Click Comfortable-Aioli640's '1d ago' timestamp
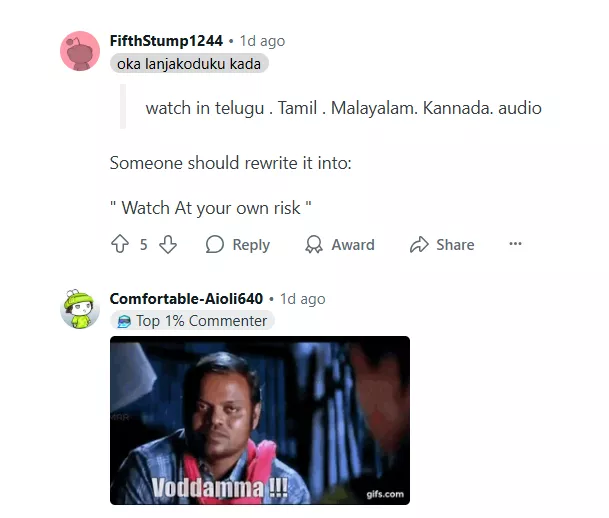The height and width of the screenshot is (518, 609). (x=303, y=299)
